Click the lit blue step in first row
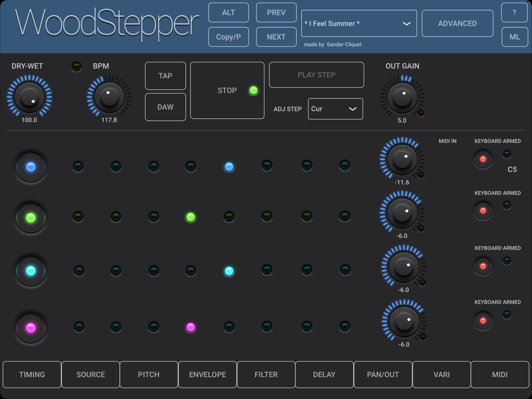 [x=229, y=167]
